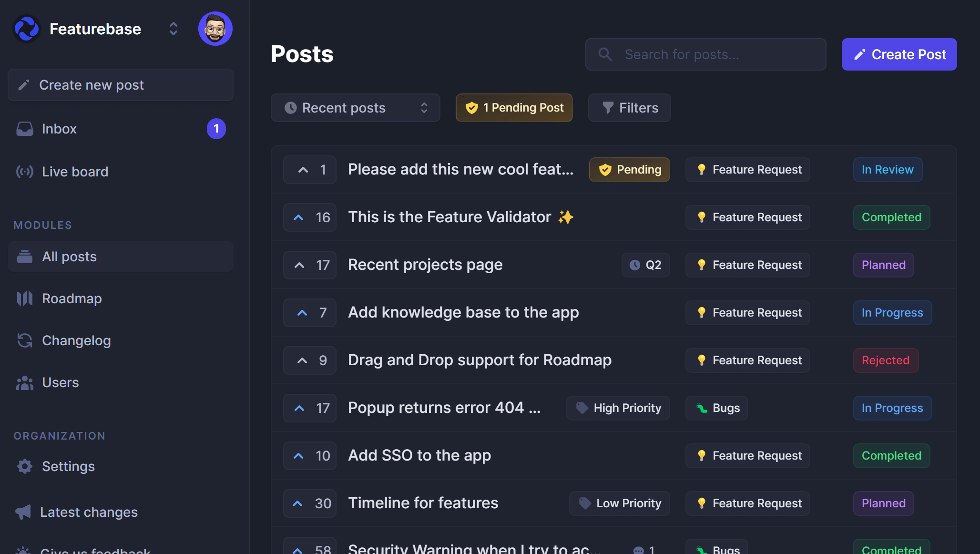
Task: Open Add knowledge base to the app post
Action: coord(463,312)
